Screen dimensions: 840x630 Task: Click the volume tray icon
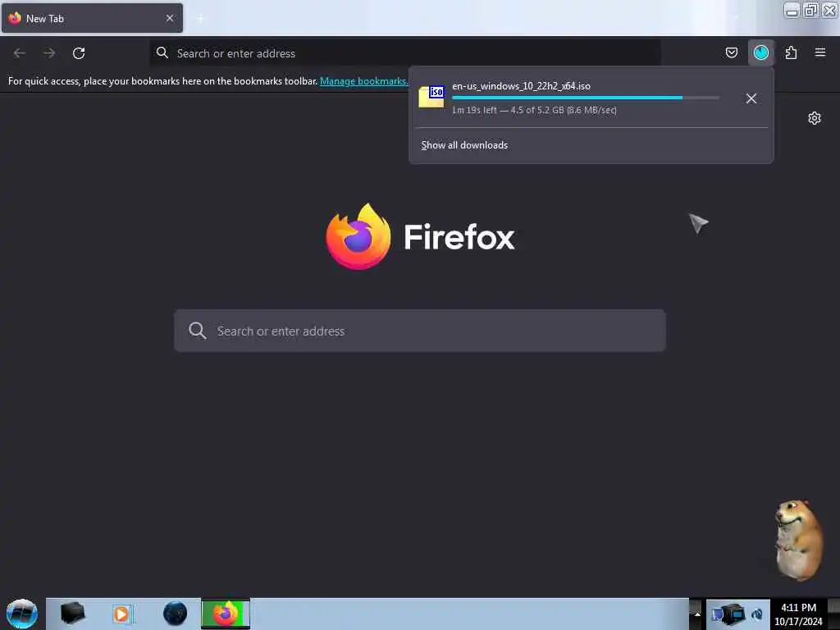pos(757,614)
